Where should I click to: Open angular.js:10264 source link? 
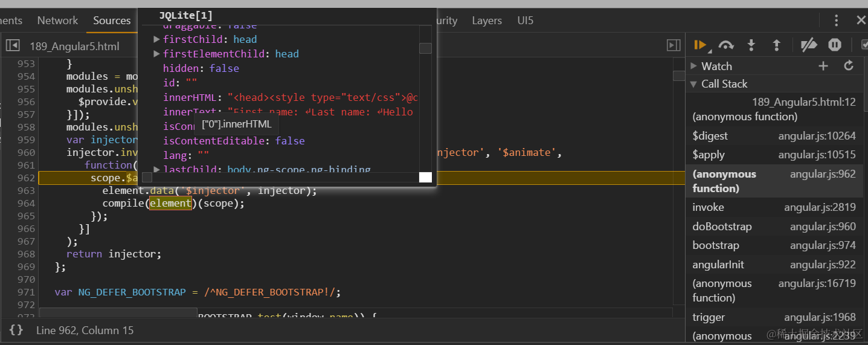(x=817, y=136)
